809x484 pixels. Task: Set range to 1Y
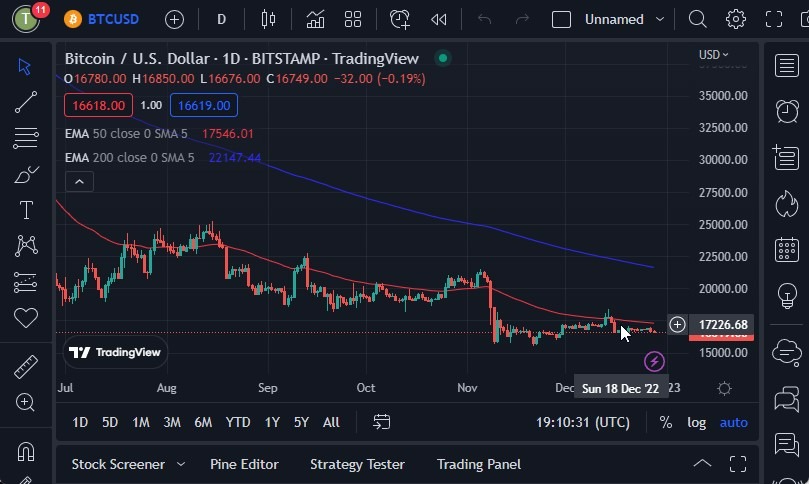[272, 423]
